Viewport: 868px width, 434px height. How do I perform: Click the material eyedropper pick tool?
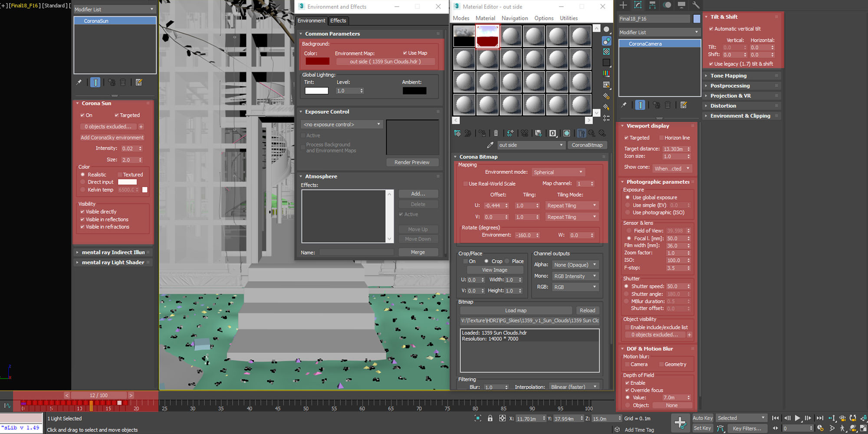click(x=490, y=145)
